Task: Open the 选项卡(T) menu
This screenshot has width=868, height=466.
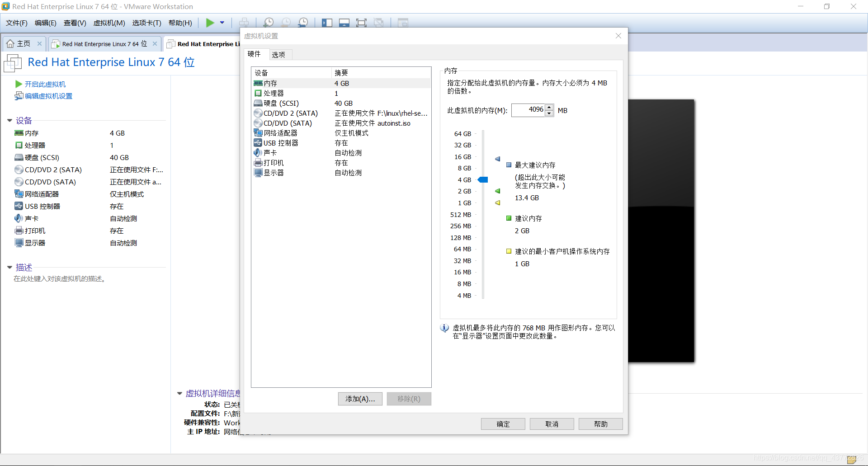Action: coord(146,23)
